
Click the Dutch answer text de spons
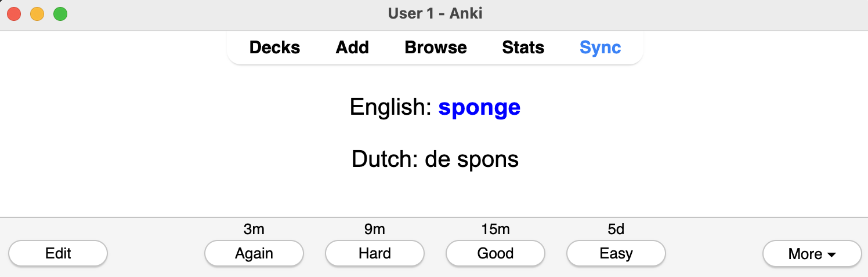click(472, 159)
